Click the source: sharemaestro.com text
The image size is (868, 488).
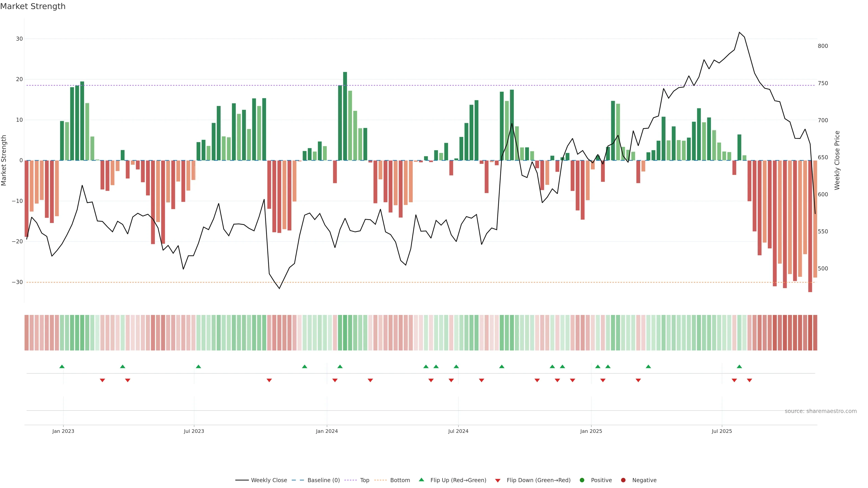(821, 411)
